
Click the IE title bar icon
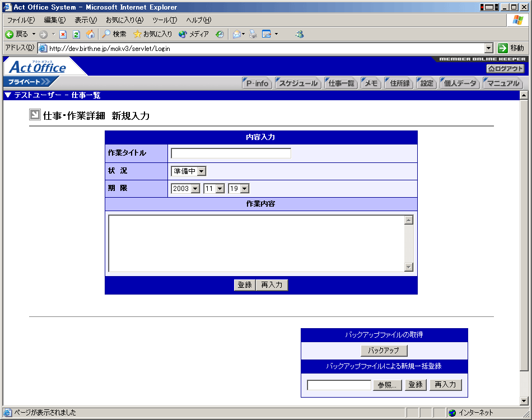tap(7, 7)
